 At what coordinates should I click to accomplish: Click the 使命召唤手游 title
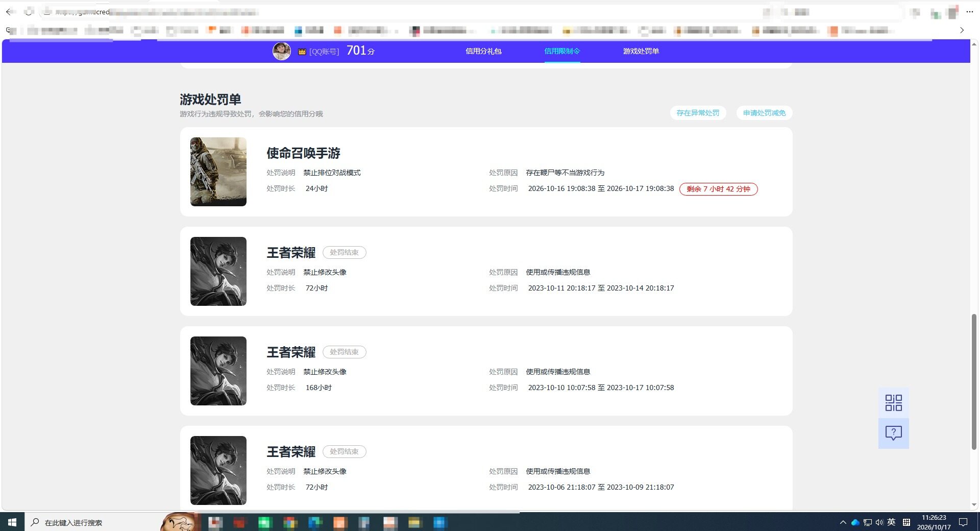303,153
